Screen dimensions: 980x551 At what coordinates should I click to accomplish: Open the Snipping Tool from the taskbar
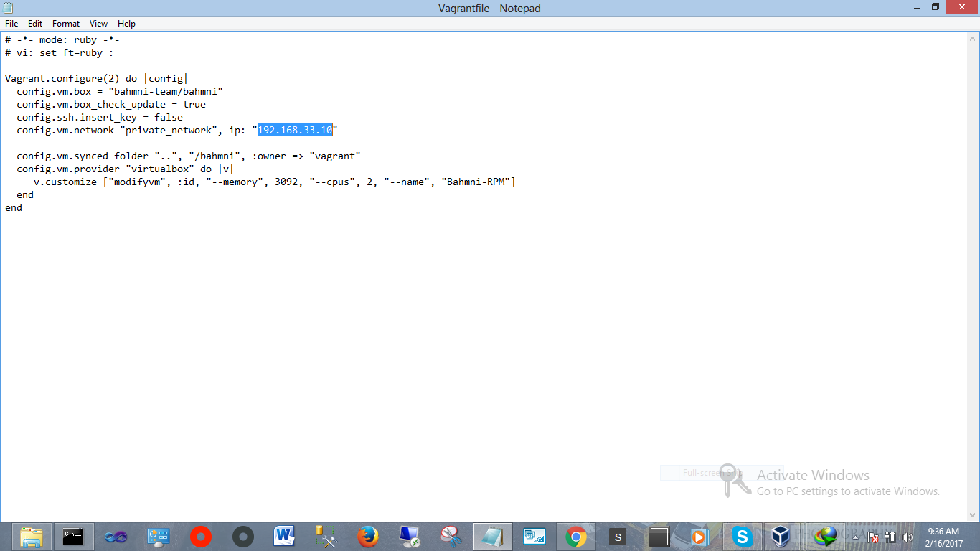(x=451, y=537)
